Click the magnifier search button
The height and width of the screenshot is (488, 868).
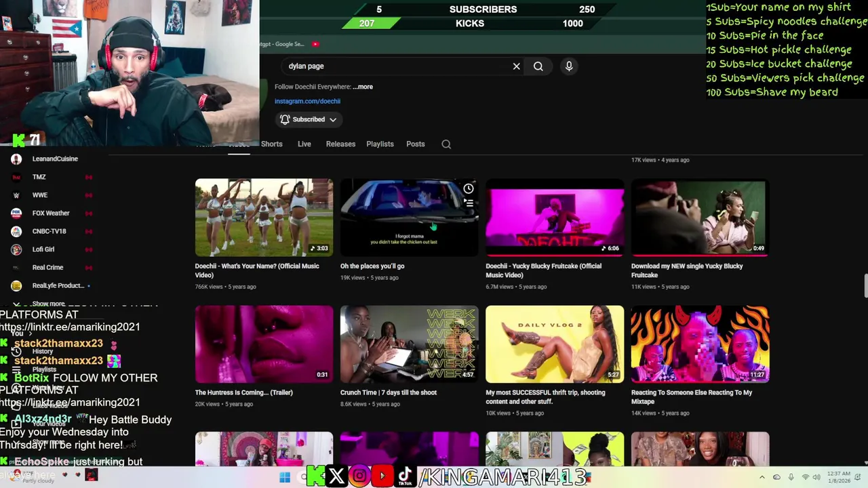point(538,66)
